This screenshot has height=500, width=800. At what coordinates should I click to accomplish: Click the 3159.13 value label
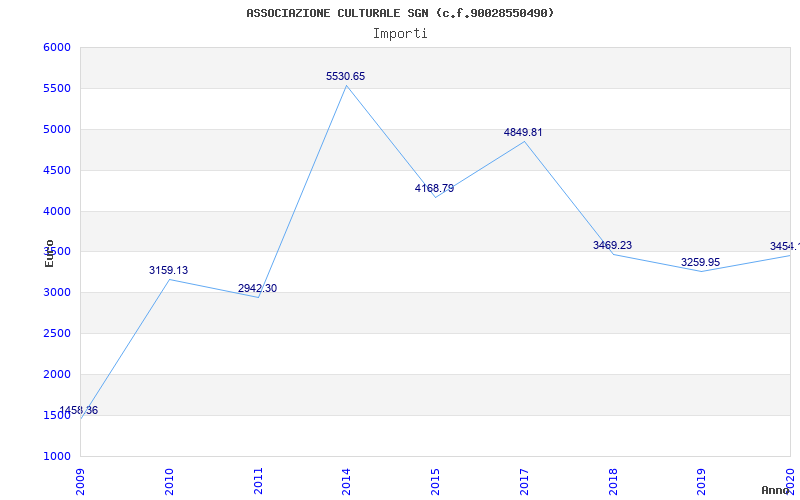168,270
